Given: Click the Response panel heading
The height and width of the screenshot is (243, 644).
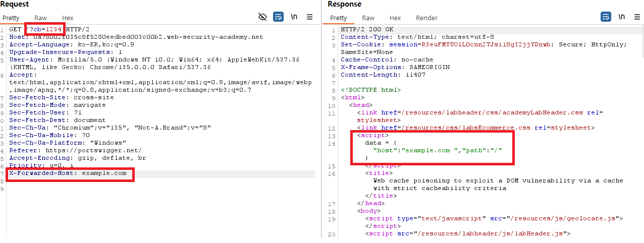Looking at the screenshot, I should 345,4.
